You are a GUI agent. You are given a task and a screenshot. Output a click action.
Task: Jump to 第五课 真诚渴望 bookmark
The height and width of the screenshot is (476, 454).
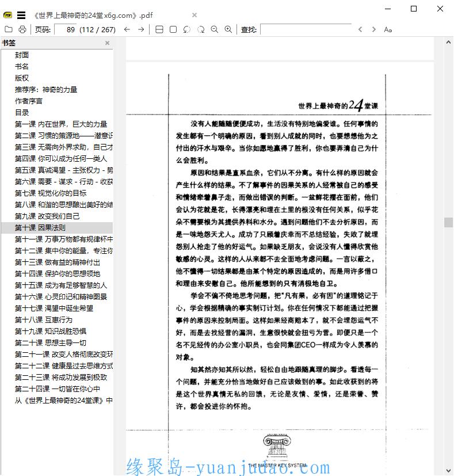[64, 170]
